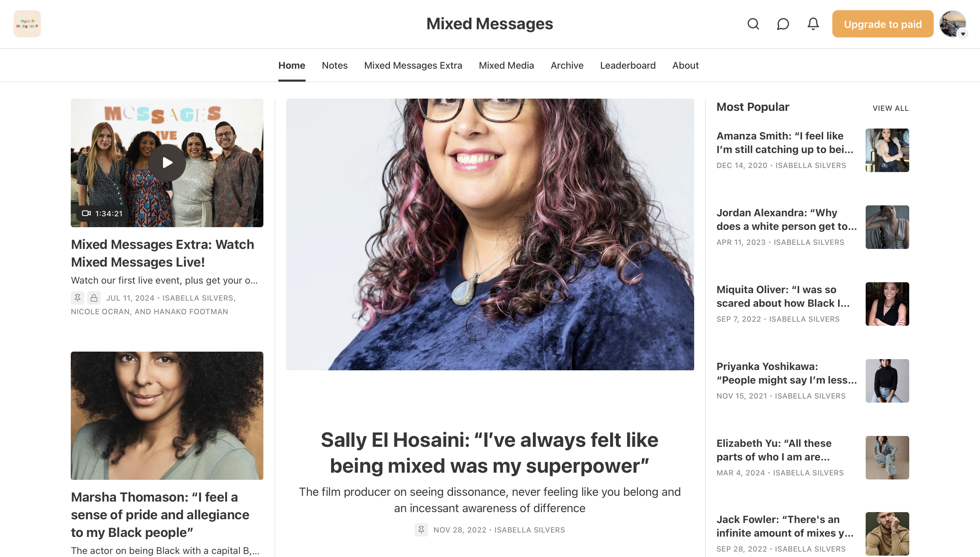Click the video camera duration badge
Viewport: 980px width, 557px height.
point(102,214)
